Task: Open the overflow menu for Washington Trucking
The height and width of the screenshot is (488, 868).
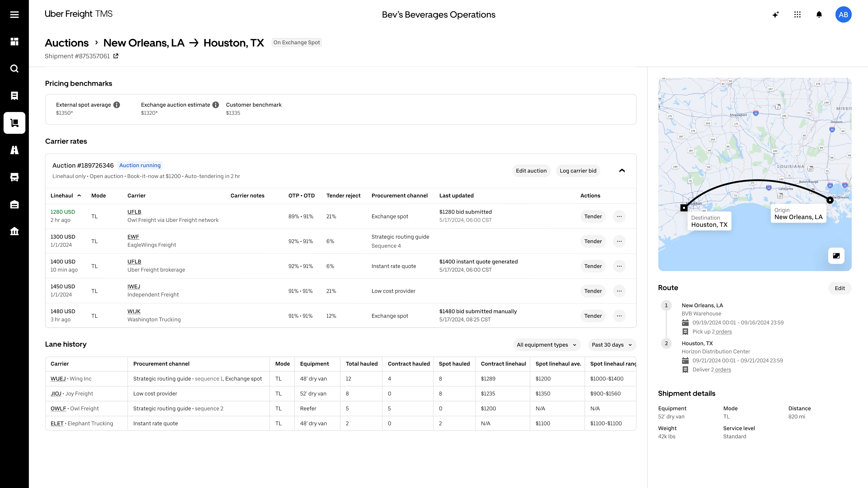Action: tap(619, 316)
